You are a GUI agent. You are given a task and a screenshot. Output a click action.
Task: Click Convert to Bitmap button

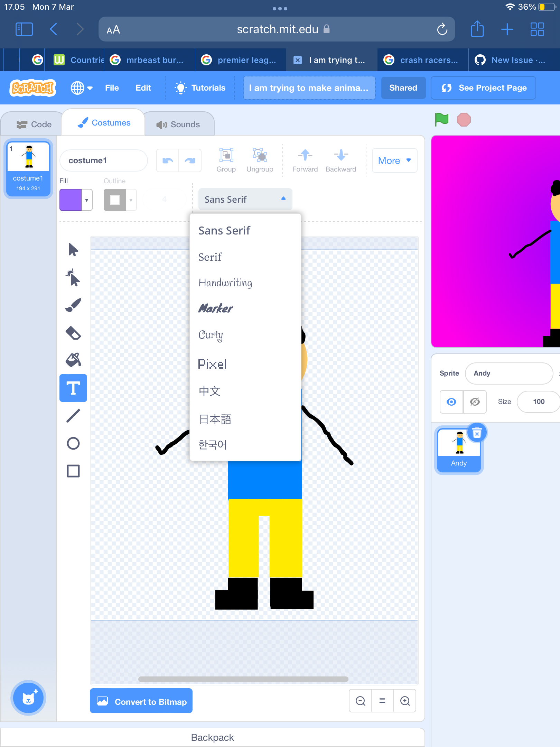click(x=141, y=701)
